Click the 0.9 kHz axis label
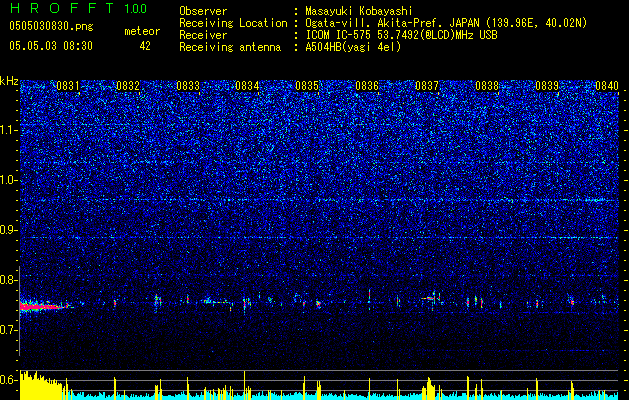This screenshot has width=629, height=400. (x=8, y=230)
